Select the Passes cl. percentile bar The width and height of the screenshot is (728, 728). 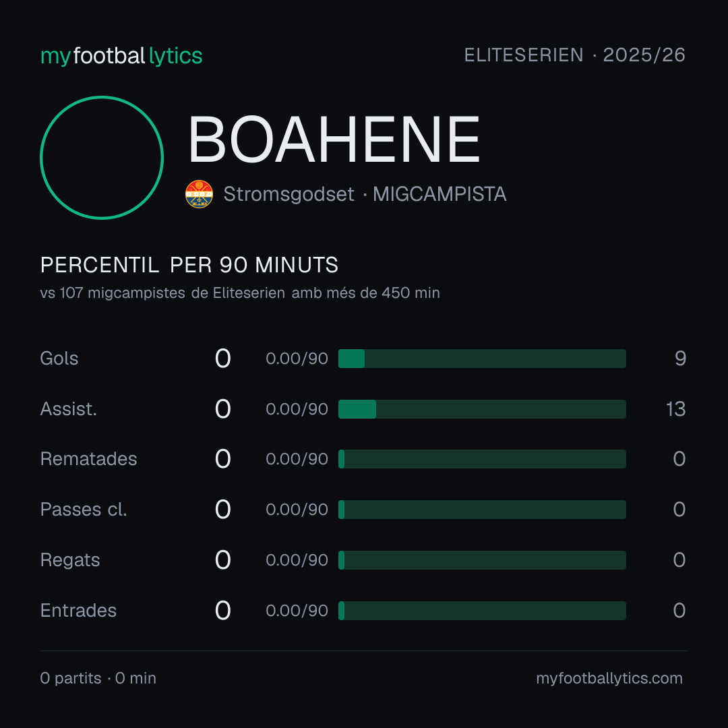coord(482,510)
